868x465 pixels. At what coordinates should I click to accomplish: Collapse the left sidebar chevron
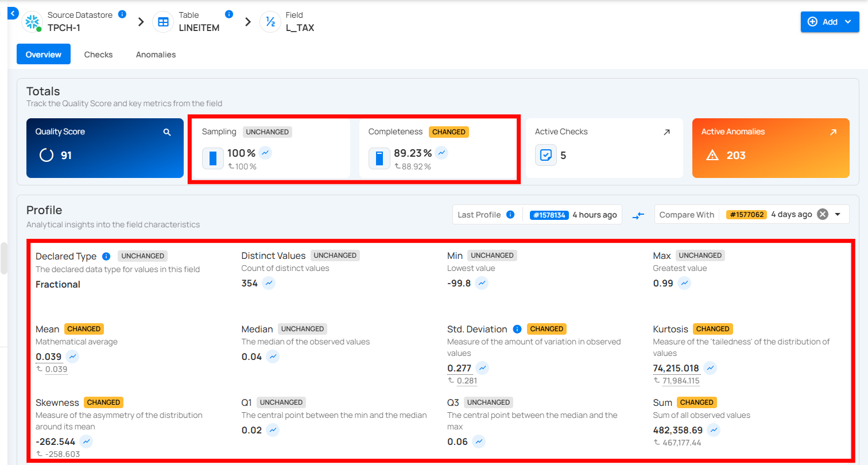(x=13, y=13)
